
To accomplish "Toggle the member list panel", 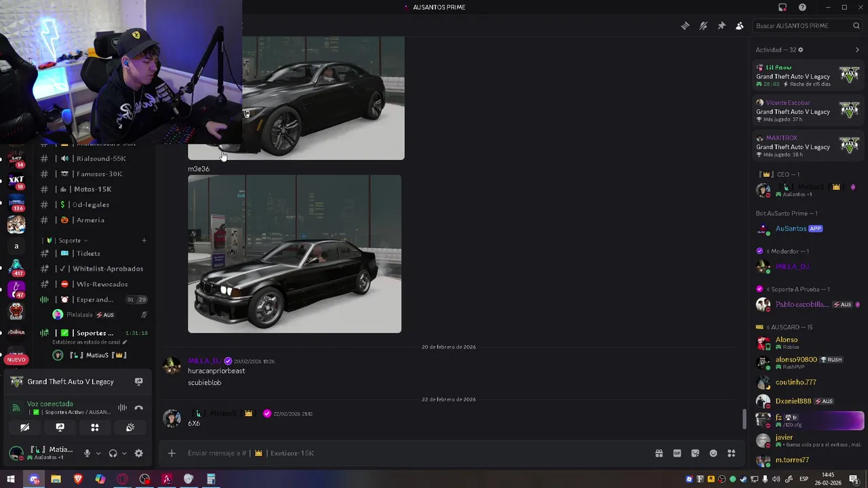I will pyautogui.click(x=739, y=26).
